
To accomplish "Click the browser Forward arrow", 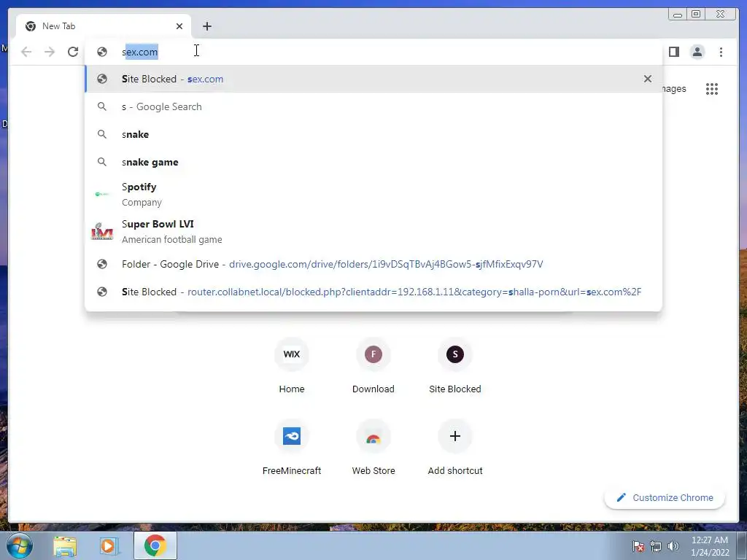I will [x=50, y=52].
